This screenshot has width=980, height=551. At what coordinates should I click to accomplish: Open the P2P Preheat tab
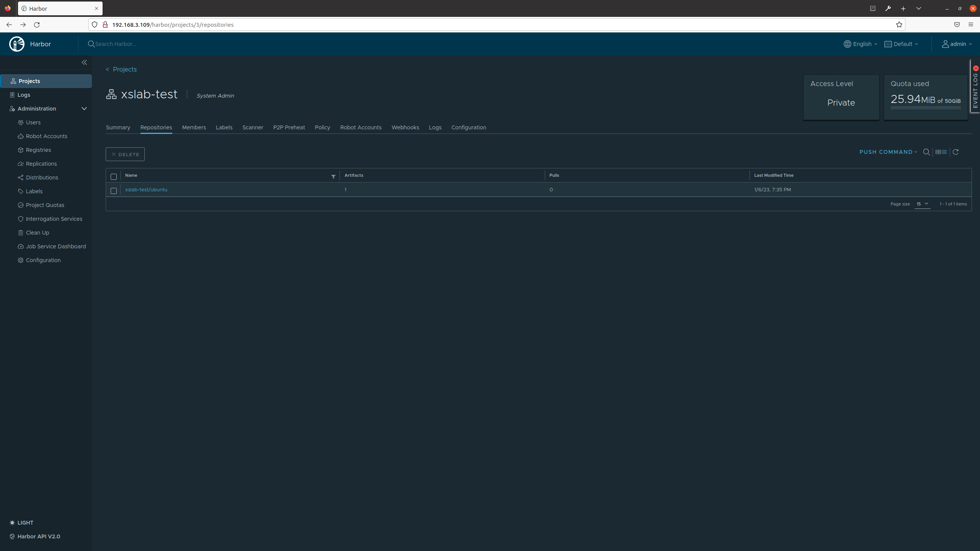[289, 127]
